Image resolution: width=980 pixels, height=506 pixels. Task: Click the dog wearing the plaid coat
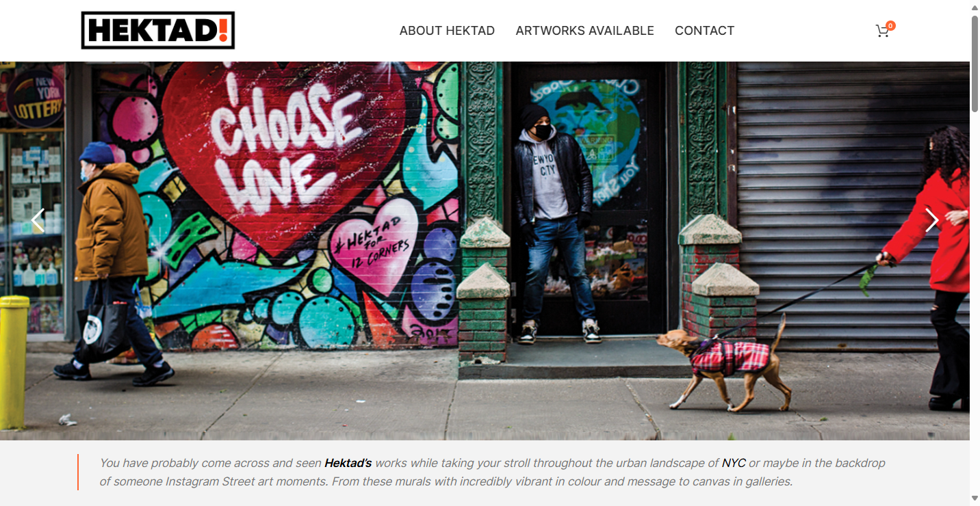tap(725, 362)
